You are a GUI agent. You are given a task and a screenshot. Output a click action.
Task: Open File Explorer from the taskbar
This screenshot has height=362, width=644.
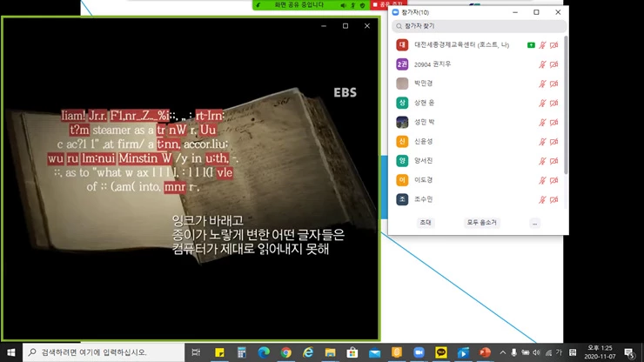tap(330, 352)
